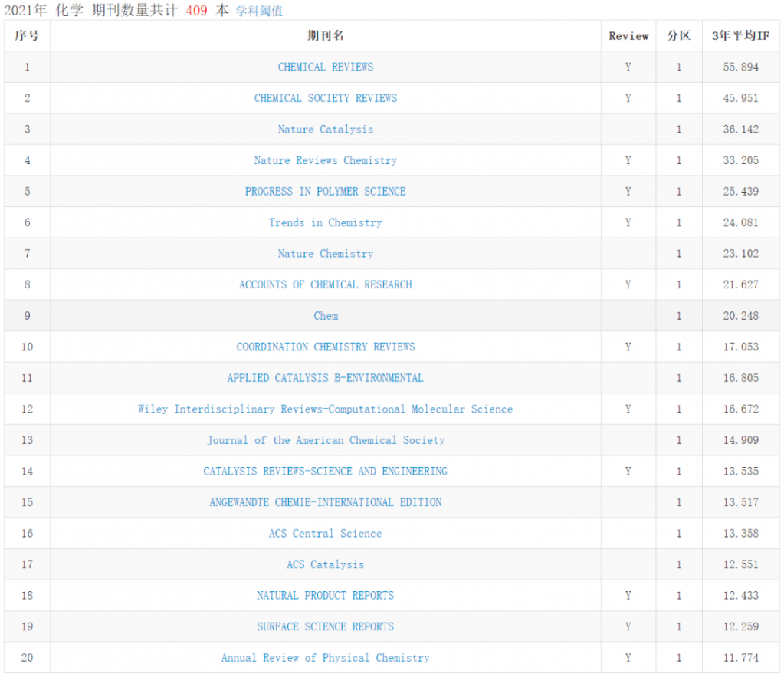Click the IF value 20.248
Image resolution: width=784 pixels, height=674 pixels.
click(740, 316)
